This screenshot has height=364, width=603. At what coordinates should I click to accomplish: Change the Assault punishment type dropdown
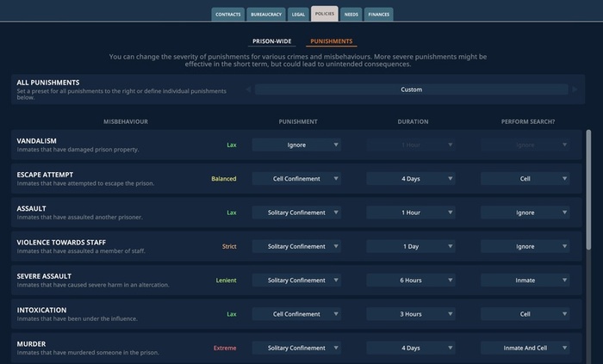coord(296,213)
